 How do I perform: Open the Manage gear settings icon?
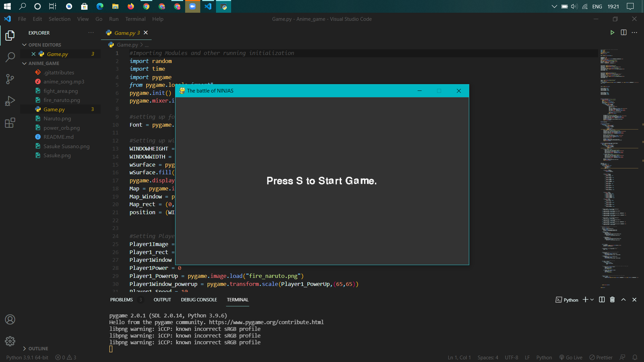[10, 341]
